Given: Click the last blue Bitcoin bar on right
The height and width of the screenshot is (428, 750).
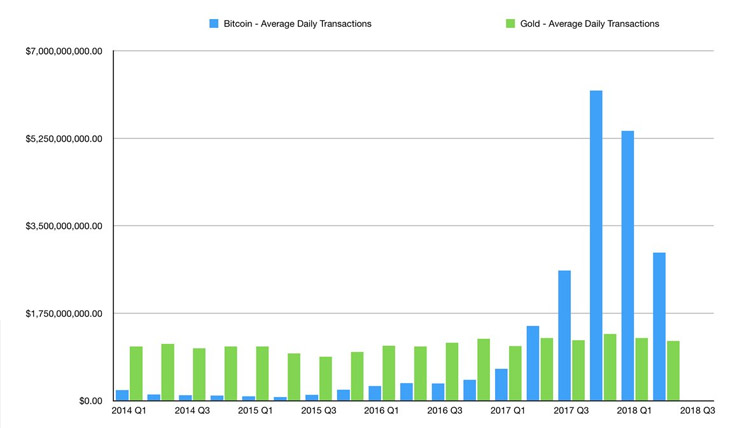Looking at the screenshot, I should coord(659,326).
